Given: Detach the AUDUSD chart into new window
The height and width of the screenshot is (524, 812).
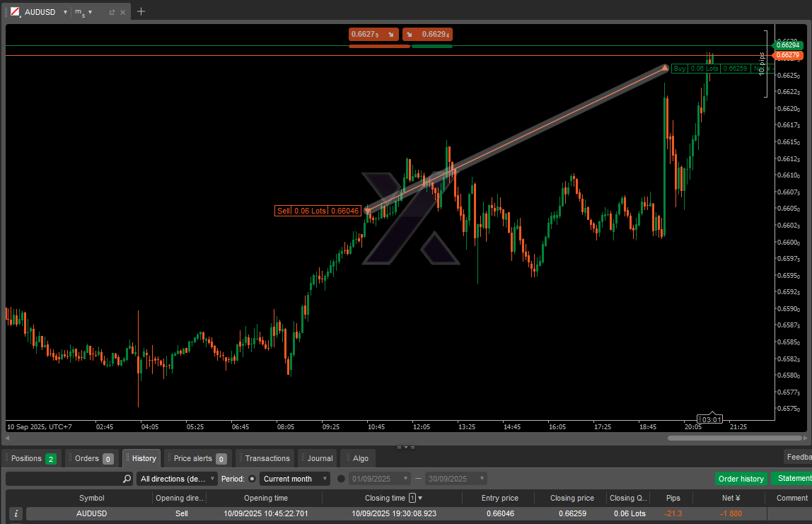Looking at the screenshot, I should (112, 12).
